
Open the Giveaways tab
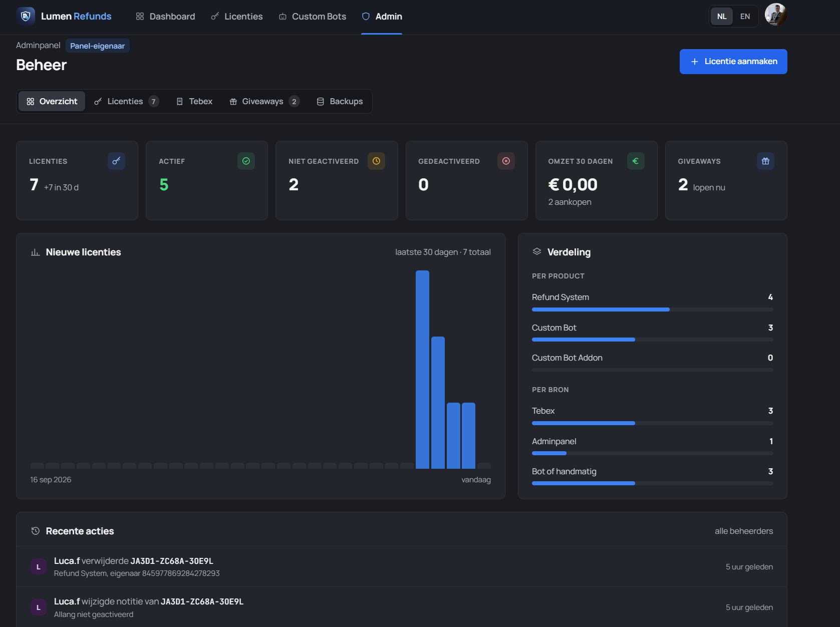coord(264,101)
